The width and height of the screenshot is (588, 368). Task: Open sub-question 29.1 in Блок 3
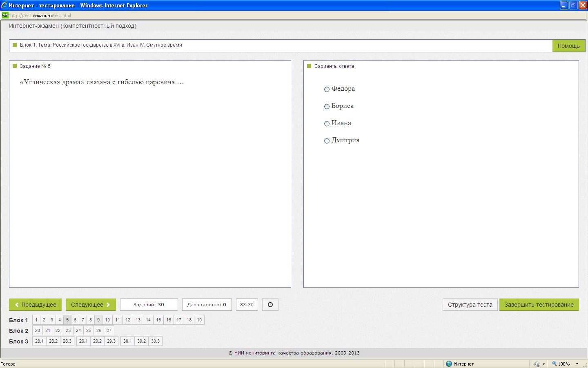point(83,341)
